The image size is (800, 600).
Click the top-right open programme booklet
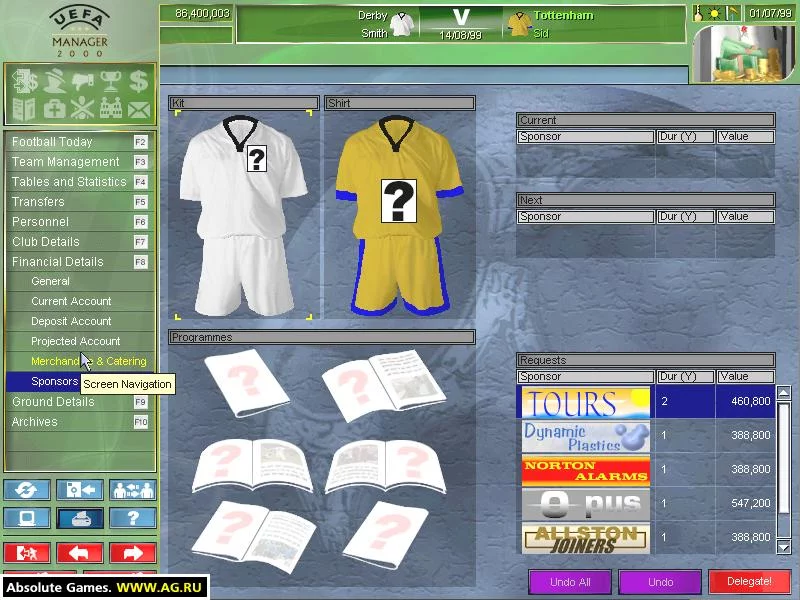[384, 385]
